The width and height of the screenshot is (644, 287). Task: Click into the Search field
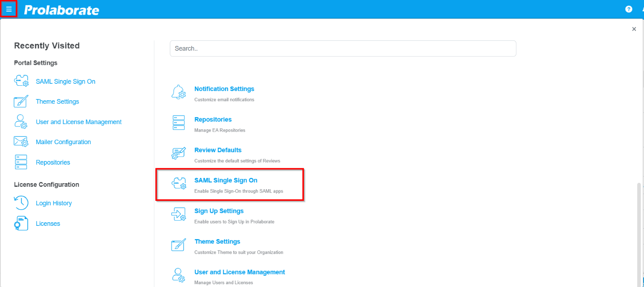coord(343,48)
